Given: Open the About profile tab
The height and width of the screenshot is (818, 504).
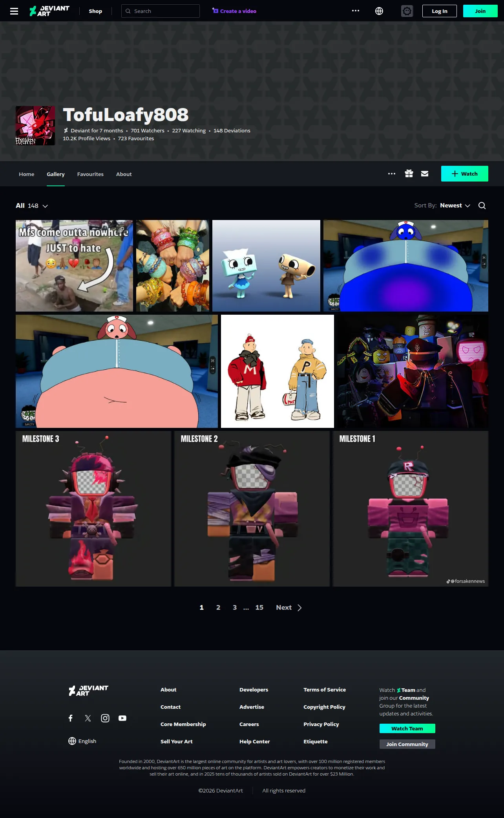Looking at the screenshot, I should [x=124, y=174].
